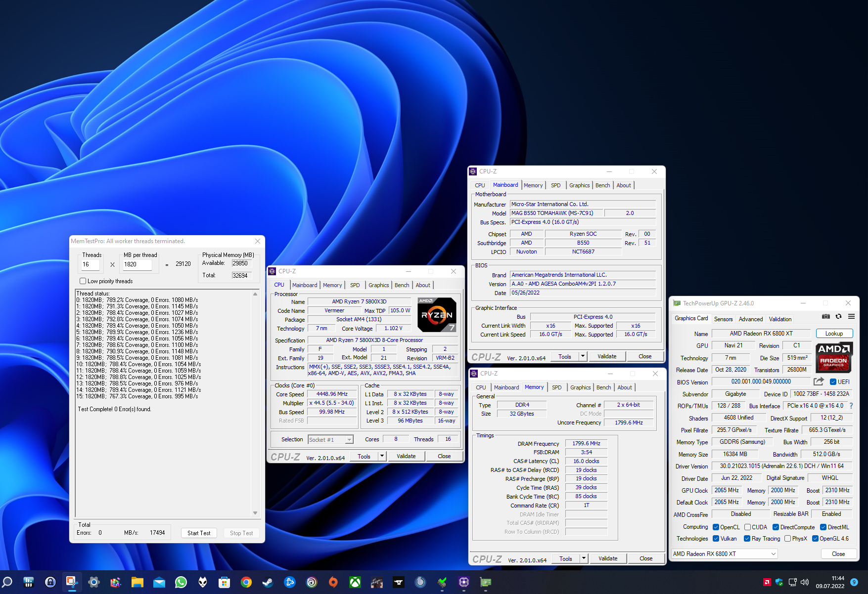The image size is (868, 594).
Task: Expand Tools arrow in CPU-Z Memory window
Action: pyautogui.click(x=584, y=558)
